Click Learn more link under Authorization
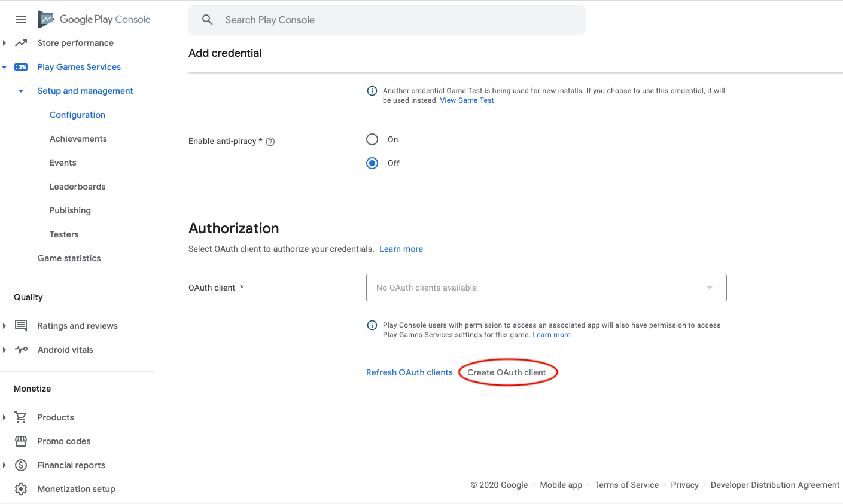 click(x=401, y=249)
